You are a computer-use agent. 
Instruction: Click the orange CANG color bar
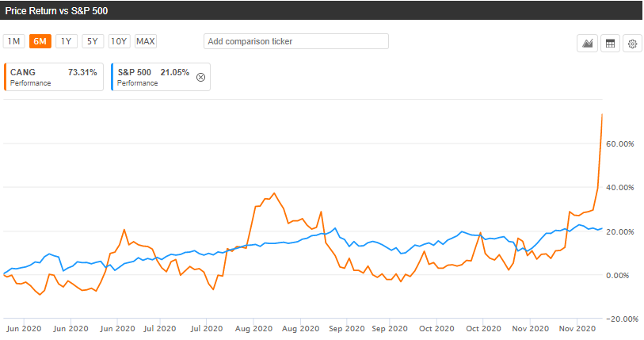coord(6,77)
